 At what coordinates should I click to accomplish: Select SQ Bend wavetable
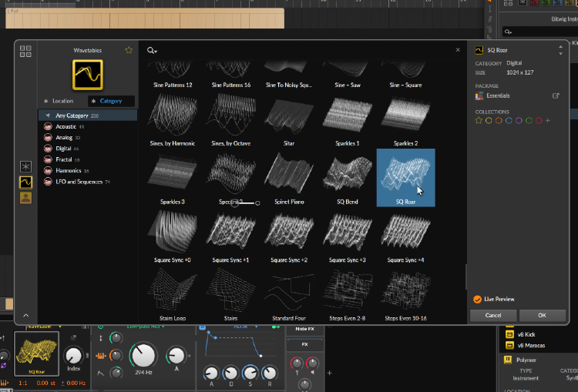(x=348, y=178)
